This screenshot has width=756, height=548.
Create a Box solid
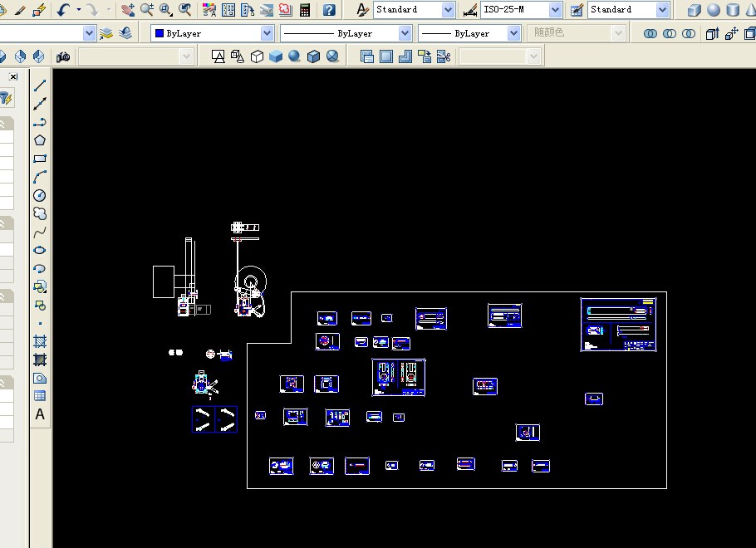(694, 10)
